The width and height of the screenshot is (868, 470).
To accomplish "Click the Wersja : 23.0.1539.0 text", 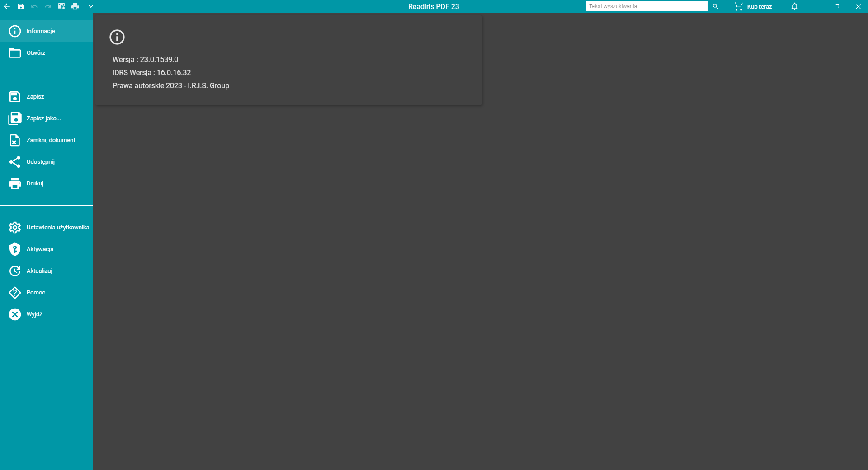I will tap(146, 60).
